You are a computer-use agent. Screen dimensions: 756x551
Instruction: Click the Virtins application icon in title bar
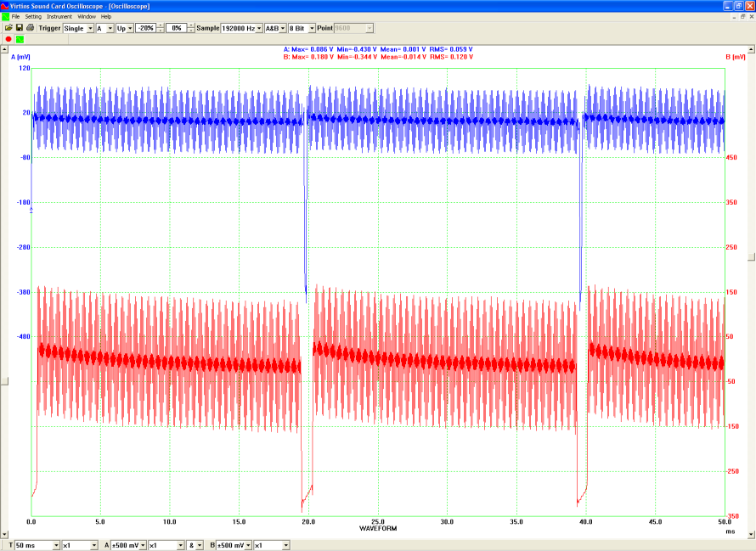coord(5,6)
